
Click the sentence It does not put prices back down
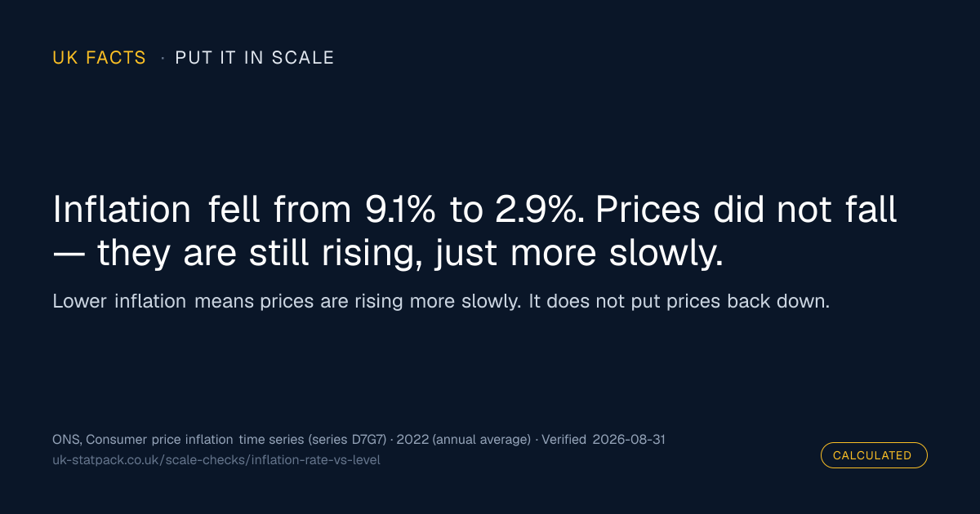coord(679,301)
